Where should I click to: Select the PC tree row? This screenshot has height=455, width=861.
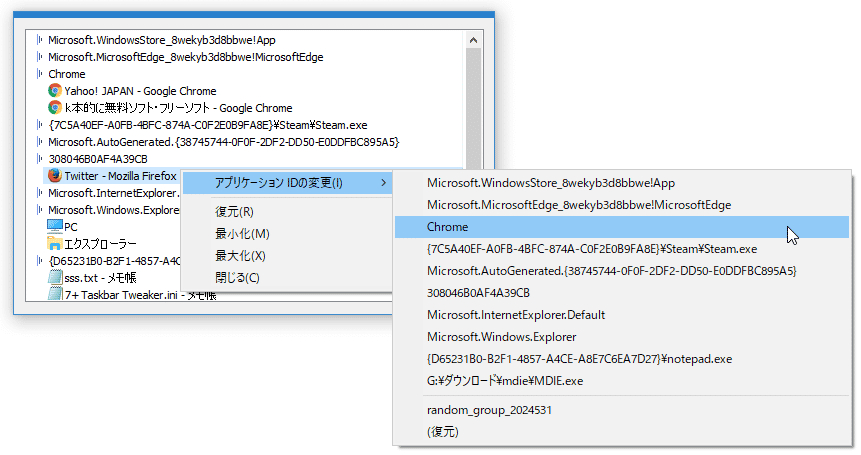tap(63, 226)
